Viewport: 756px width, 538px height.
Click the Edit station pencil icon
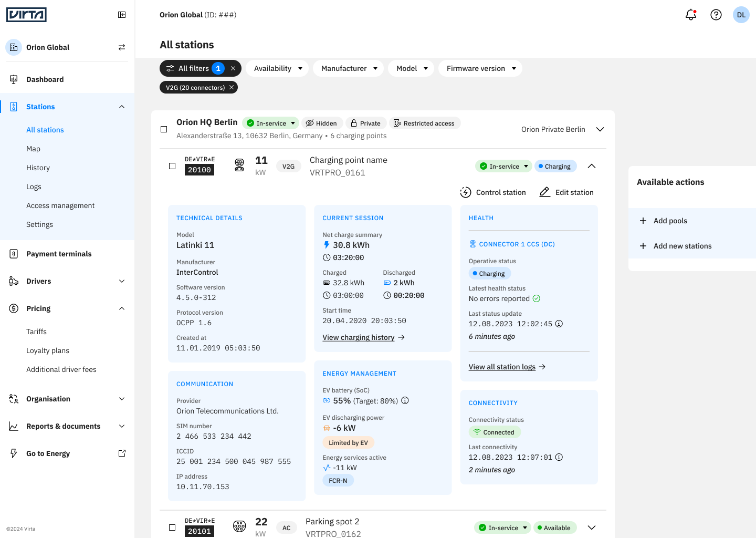545,192
